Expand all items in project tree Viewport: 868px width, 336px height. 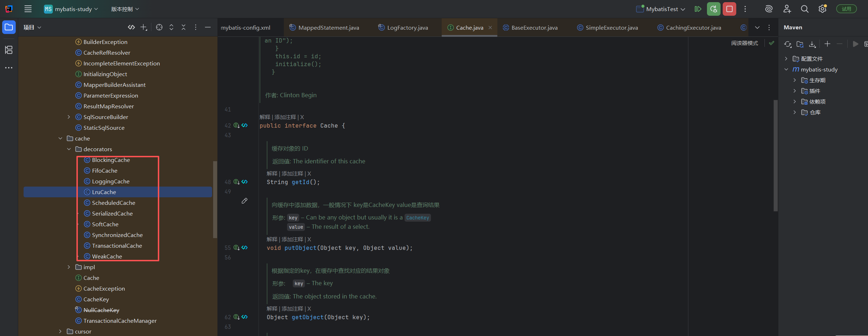click(x=171, y=28)
